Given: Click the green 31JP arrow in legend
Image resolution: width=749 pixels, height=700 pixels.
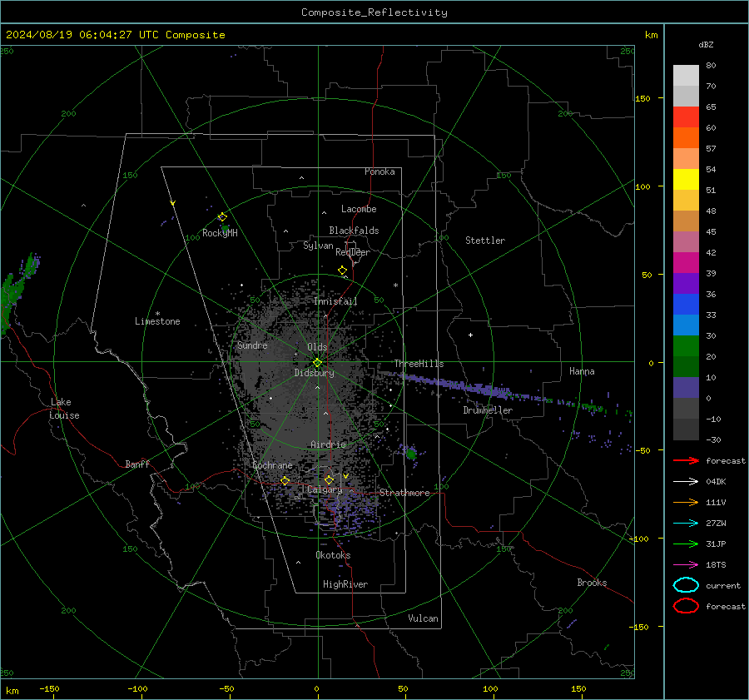Looking at the screenshot, I should coord(686,544).
